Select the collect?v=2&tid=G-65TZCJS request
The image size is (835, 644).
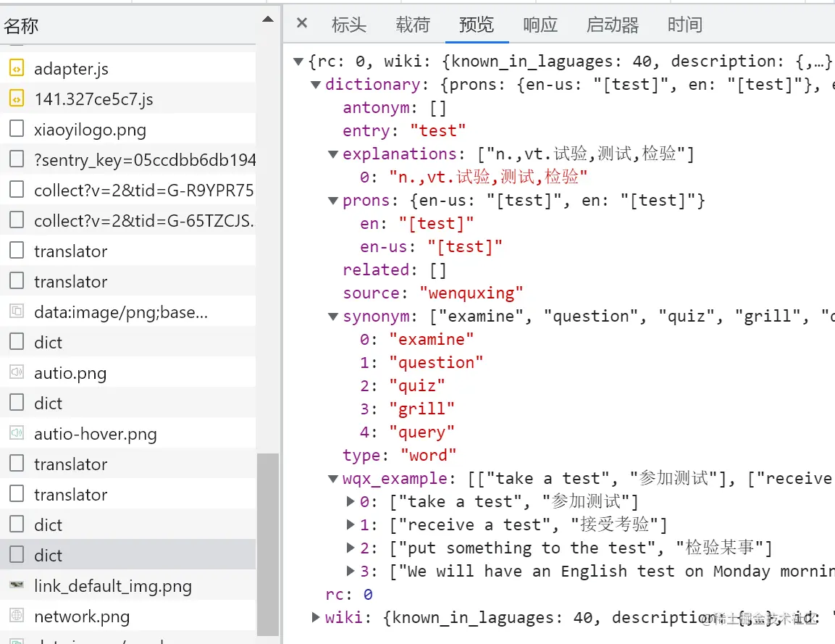(x=127, y=220)
